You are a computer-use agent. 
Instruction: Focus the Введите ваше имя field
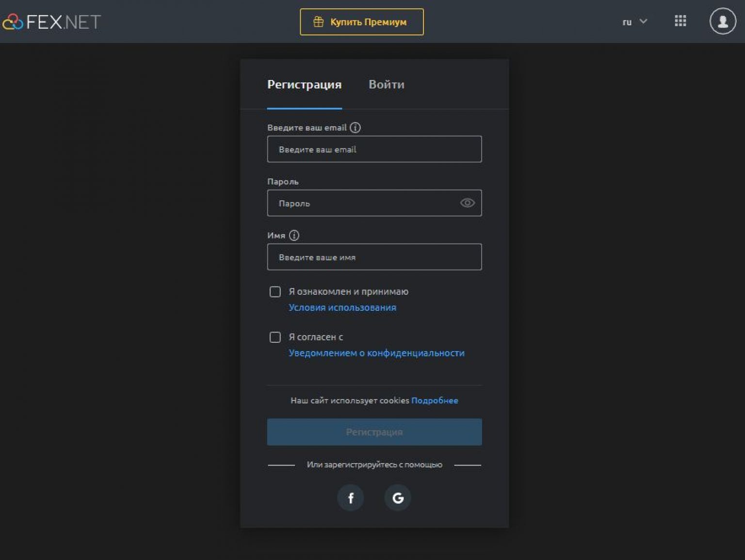pyautogui.click(x=374, y=257)
